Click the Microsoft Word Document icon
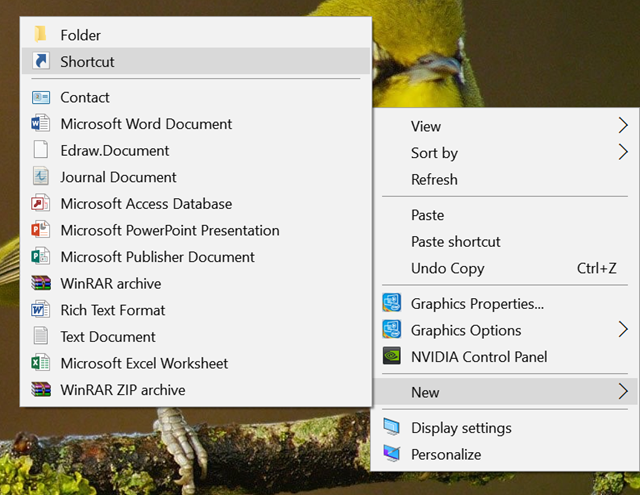The image size is (640, 495). click(x=41, y=123)
